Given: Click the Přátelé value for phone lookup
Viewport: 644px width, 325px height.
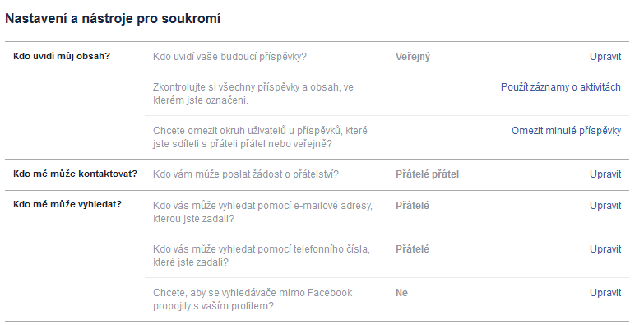Looking at the screenshot, I should pyautogui.click(x=412, y=249).
